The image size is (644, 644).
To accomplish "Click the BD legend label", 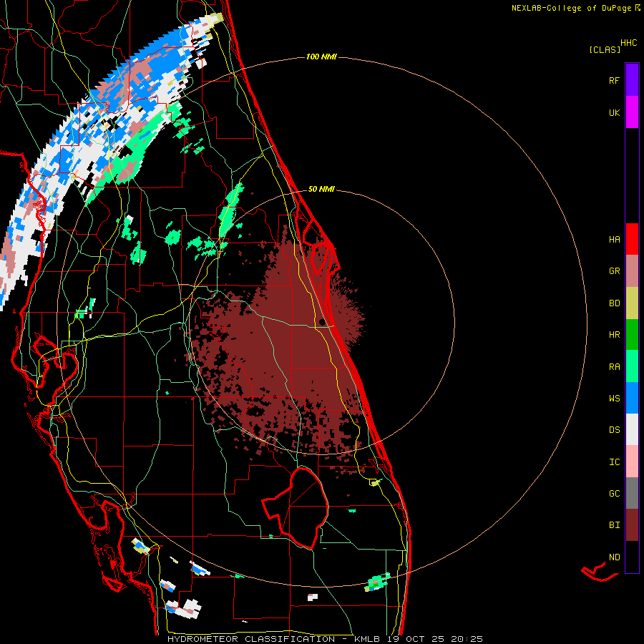I will pos(614,303).
